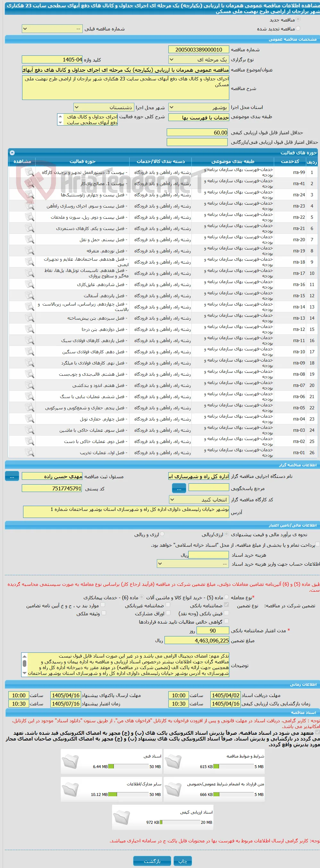The height and width of the screenshot is (868, 320).
Task: Open کد کارگاه مناقصه گزار dropdown
Action: click(198, 499)
